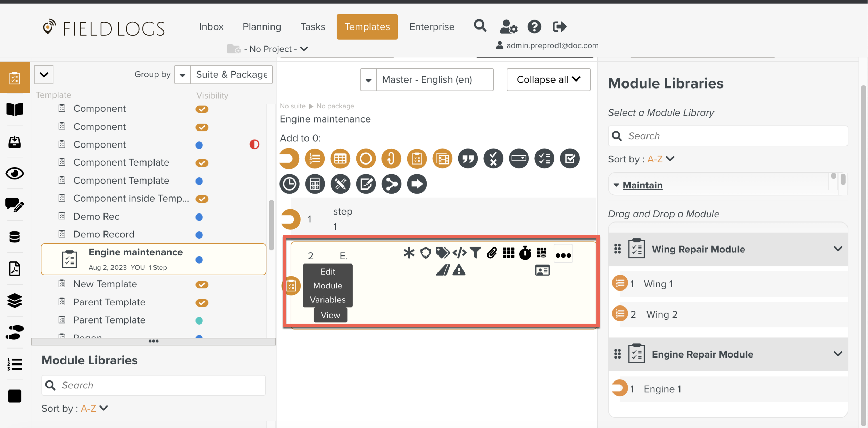This screenshot has height=428, width=868.
Task: Add a quote block element
Action: pos(467,159)
